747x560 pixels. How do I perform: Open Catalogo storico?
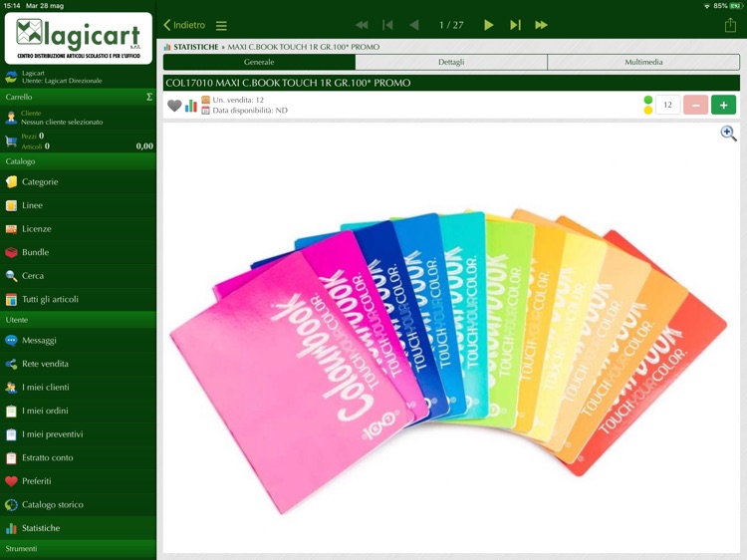coord(78,504)
